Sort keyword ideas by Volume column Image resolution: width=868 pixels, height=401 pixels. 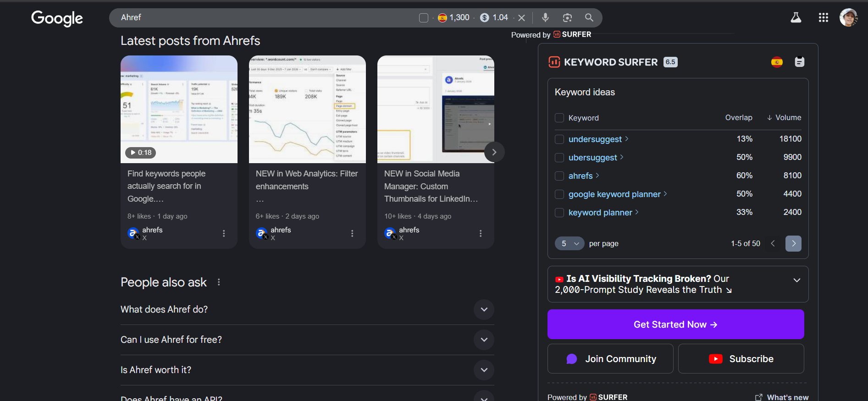(784, 118)
